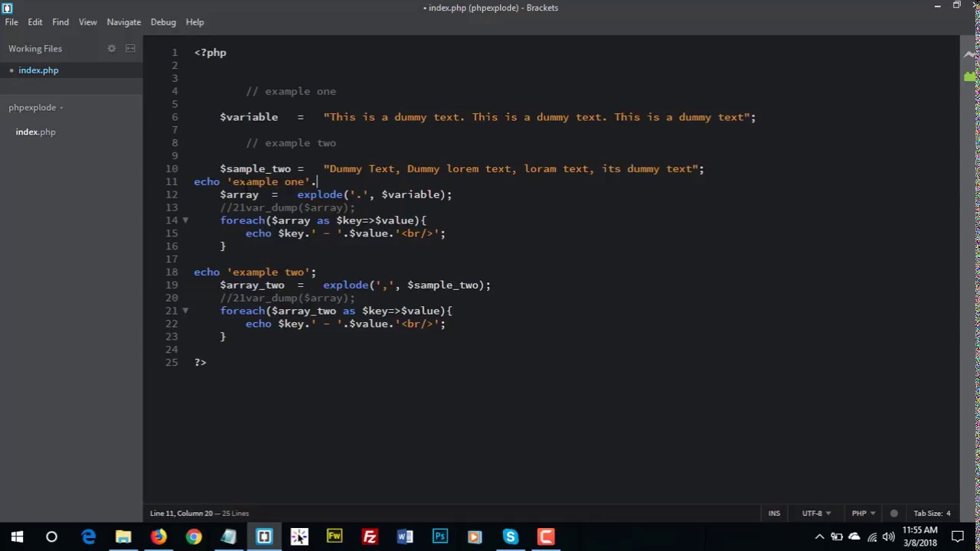Edit the tab size value 4
Image resolution: width=980 pixels, height=551 pixels.
948,514
